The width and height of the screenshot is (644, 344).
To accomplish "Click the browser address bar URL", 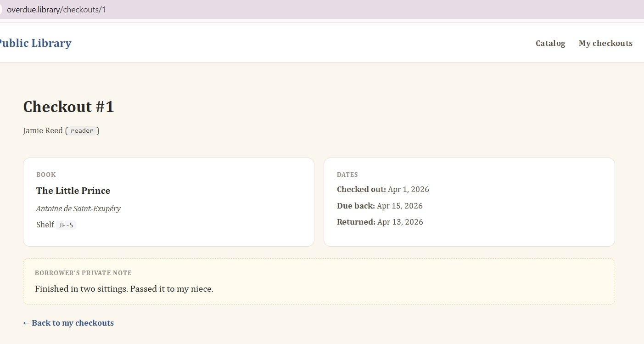I will [56, 9].
